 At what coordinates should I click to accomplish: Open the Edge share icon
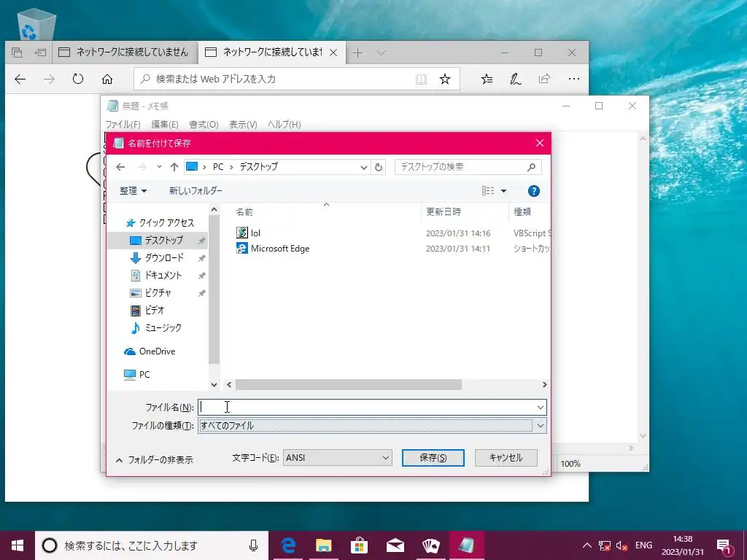544,79
